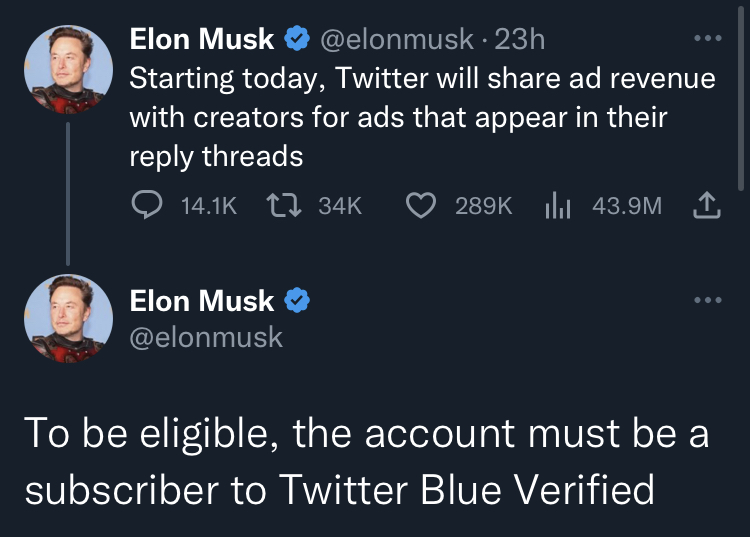This screenshot has height=537, width=750.
Task: Click the 43.9M views count
Action: coord(627,206)
